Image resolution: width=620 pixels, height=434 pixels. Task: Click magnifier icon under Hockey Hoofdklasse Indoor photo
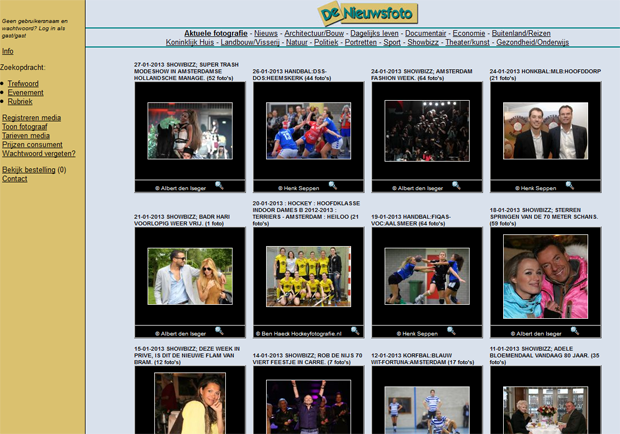click(x=355, y=331)
